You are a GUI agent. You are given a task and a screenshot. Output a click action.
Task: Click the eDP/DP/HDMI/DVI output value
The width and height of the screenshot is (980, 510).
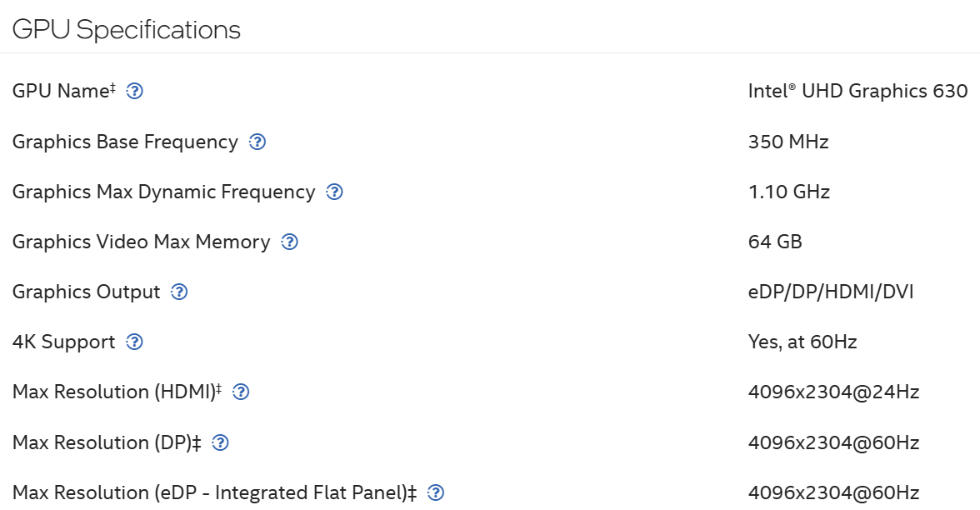click(831, 292)
